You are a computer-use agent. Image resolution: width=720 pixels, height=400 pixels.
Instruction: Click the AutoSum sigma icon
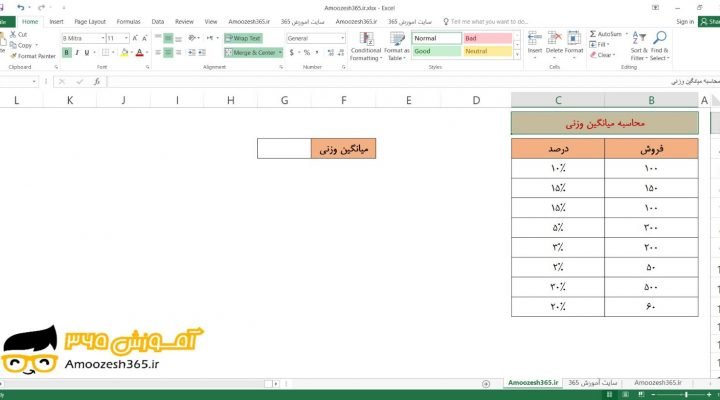(593, 34)
